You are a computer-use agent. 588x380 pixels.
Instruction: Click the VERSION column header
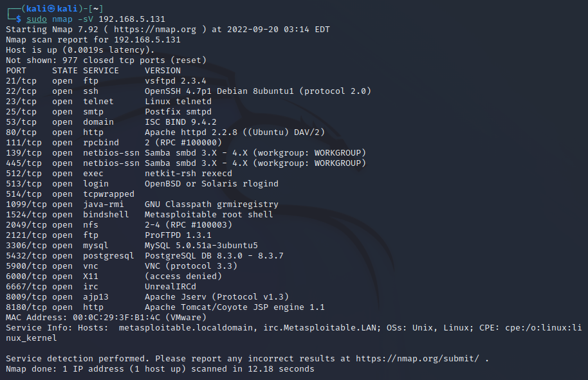pyautogui.click(x=163, y=71)
